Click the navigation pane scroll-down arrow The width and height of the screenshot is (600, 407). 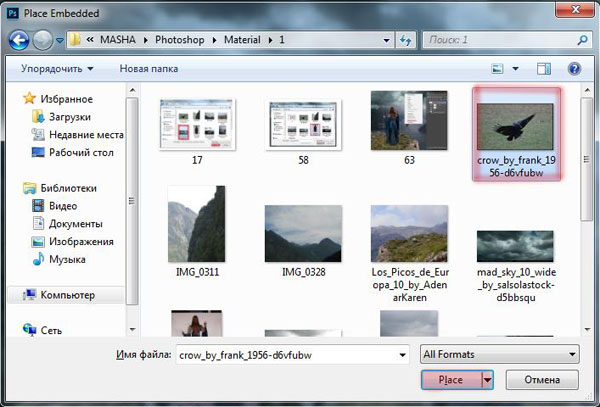132,330
